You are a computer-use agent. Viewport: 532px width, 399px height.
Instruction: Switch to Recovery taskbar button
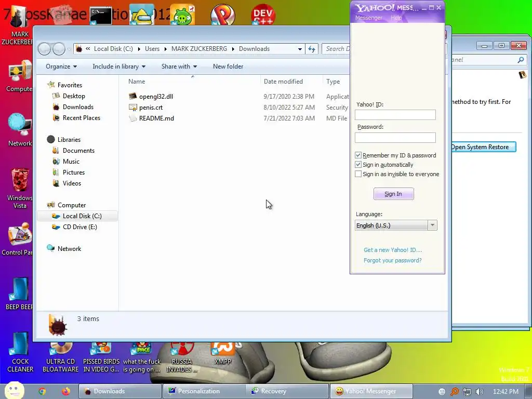pos(287,391)
